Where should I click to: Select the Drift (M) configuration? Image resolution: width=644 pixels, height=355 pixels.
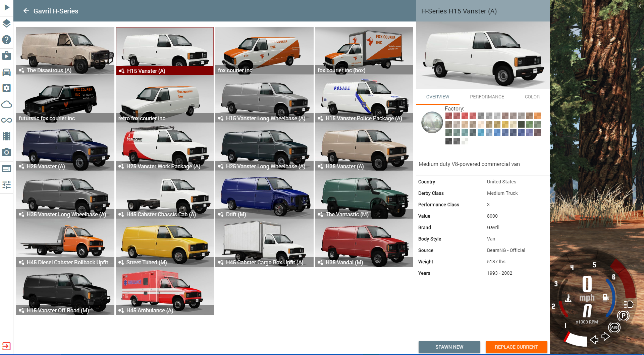(x=264, y=195)
